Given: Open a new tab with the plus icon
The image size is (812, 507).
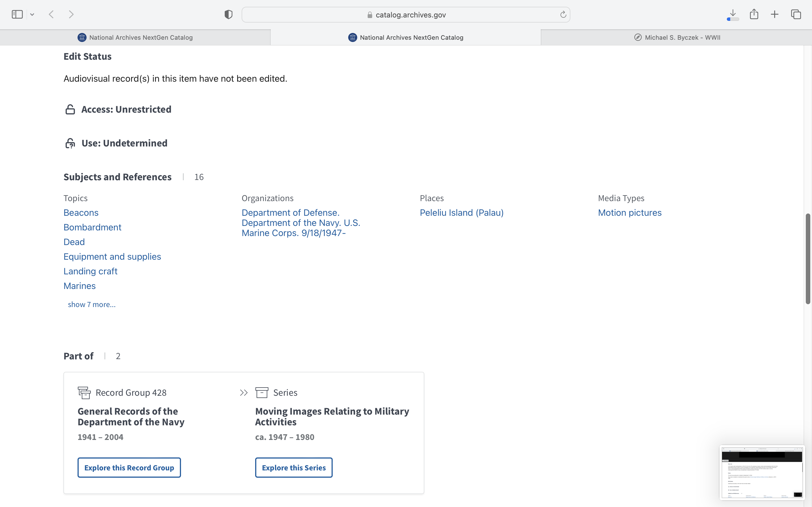Looking at the screenshot, I should point(775,14).
